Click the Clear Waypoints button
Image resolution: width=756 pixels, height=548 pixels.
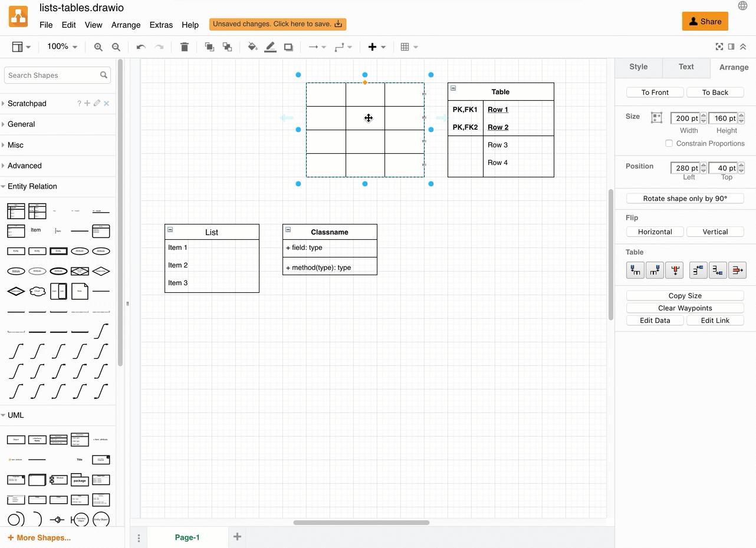click(685, 308)
